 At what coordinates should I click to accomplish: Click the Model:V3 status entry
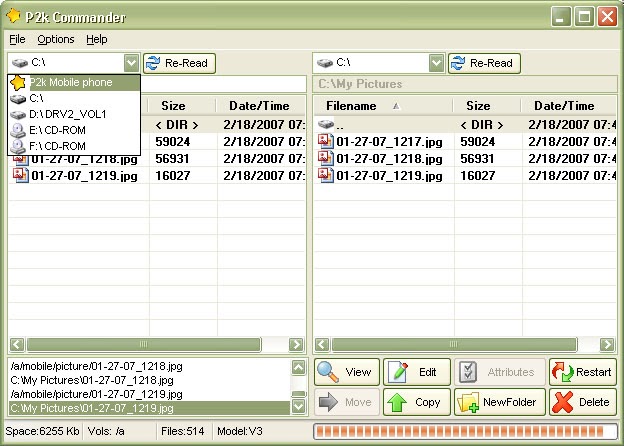tap(240, 431)
